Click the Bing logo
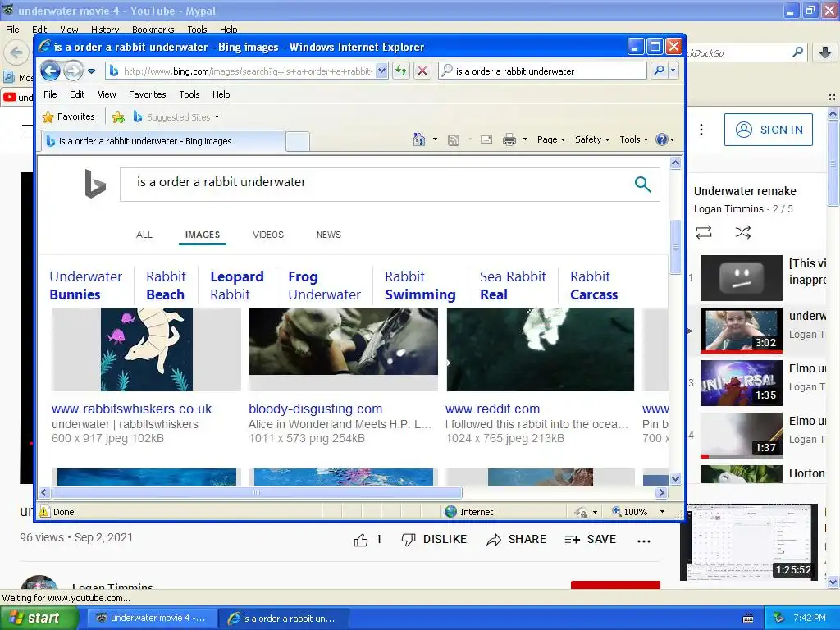Screen dimensions: 840x630 (95, 183)
